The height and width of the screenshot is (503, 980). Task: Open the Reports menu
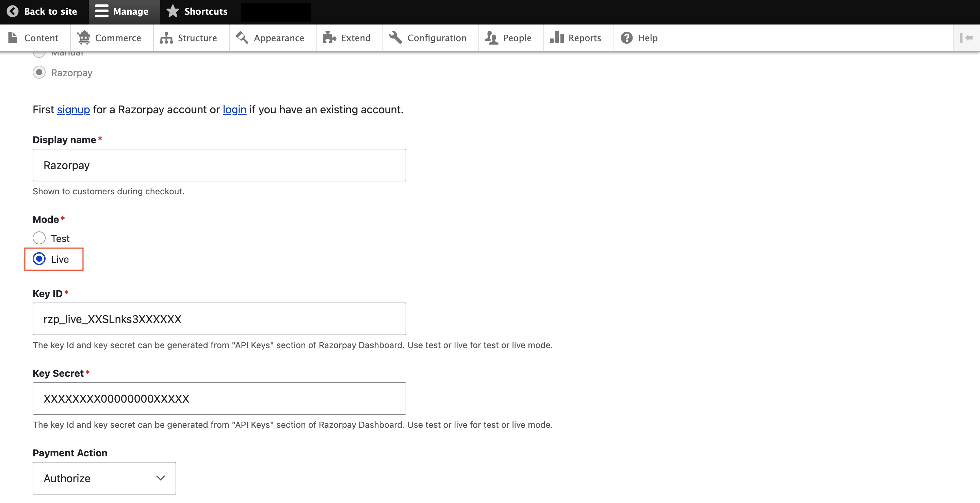[x=578, y=38]
